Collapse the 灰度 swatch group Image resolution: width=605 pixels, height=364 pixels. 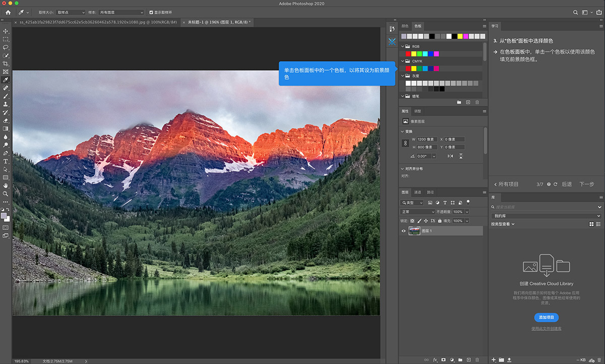402,76
